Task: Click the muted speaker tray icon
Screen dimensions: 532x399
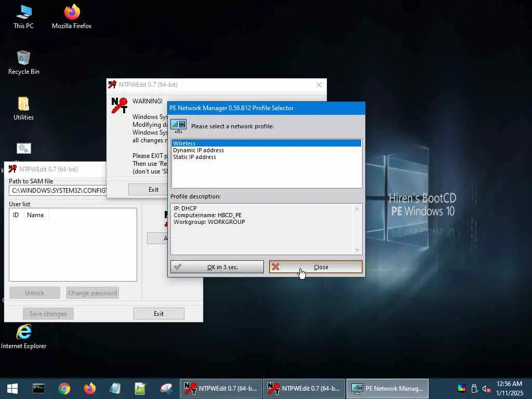Action: tap(486, 389)
